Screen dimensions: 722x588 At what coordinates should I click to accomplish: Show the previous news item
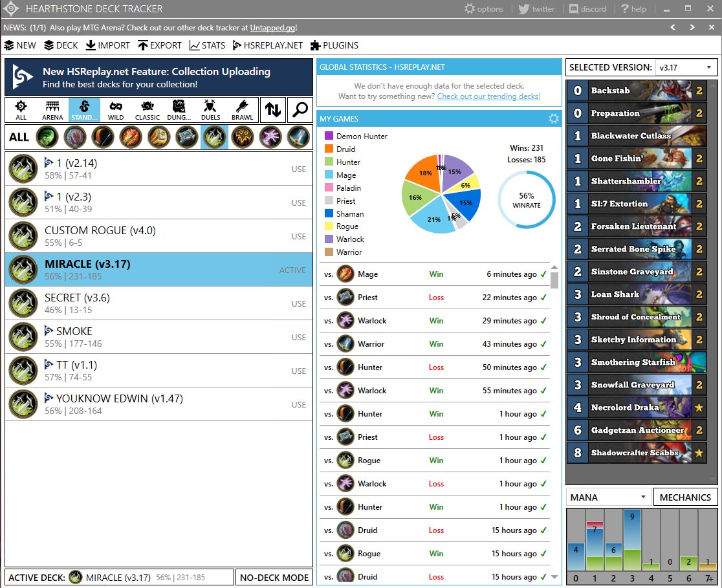coord(673,27)
